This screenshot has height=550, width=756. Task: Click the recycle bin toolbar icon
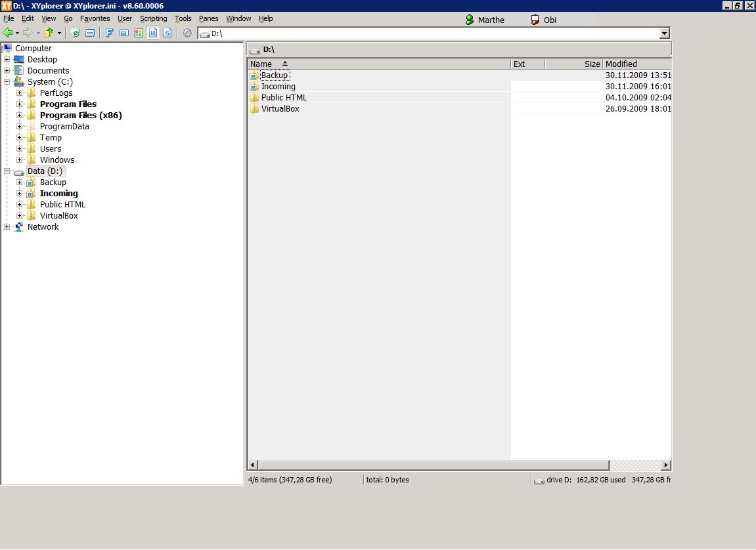pyautogui.click(x=75, y=33)
